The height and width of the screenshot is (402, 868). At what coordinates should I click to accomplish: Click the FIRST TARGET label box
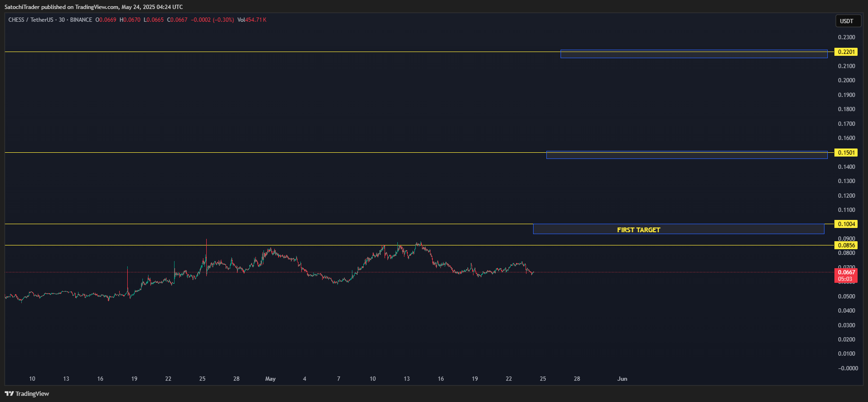(678, 229)
